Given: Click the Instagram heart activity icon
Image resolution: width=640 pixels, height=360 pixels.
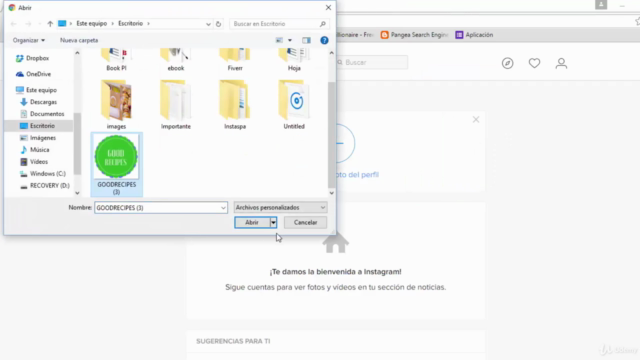Looking at the screenshot, I should [534, 63].
